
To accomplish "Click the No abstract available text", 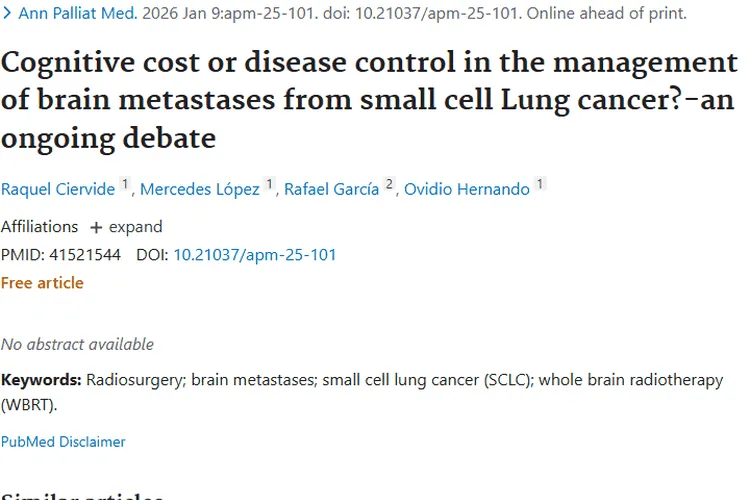I will [x=77, y=344].
